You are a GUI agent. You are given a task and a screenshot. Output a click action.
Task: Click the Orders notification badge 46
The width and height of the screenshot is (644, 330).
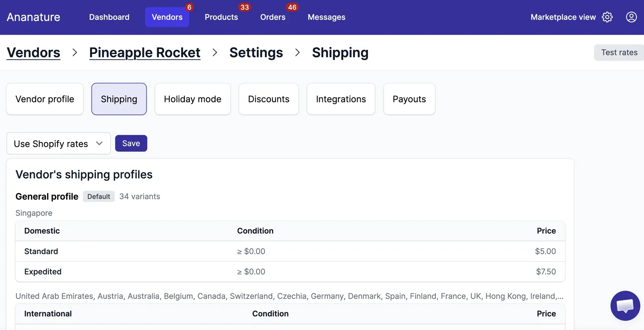point(292,7)
